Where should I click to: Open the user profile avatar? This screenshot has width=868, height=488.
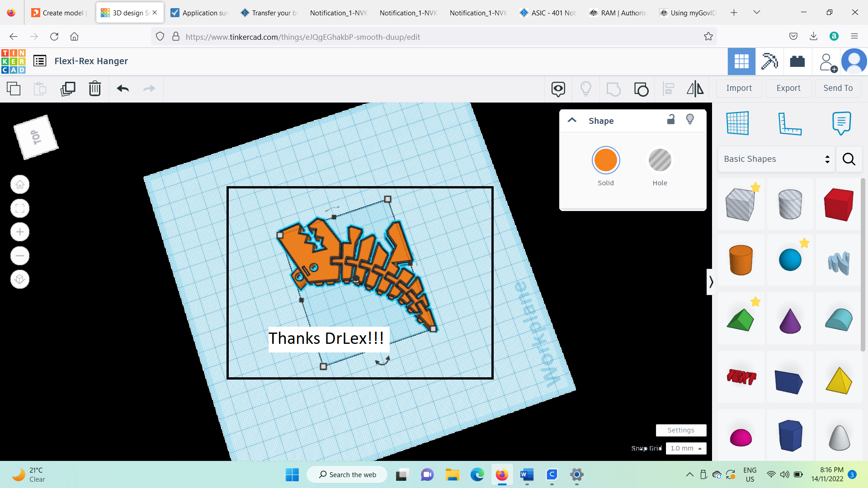[854, 61]
